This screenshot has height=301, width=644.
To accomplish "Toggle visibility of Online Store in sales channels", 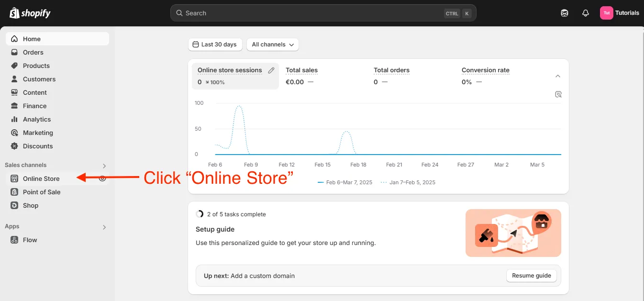I will [x=102, y=178].
